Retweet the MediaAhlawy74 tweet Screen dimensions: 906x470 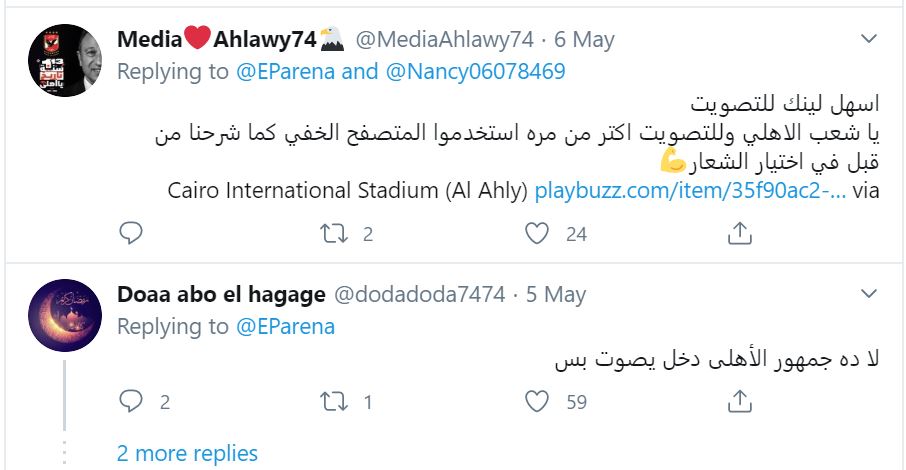(x=333, y=234)
